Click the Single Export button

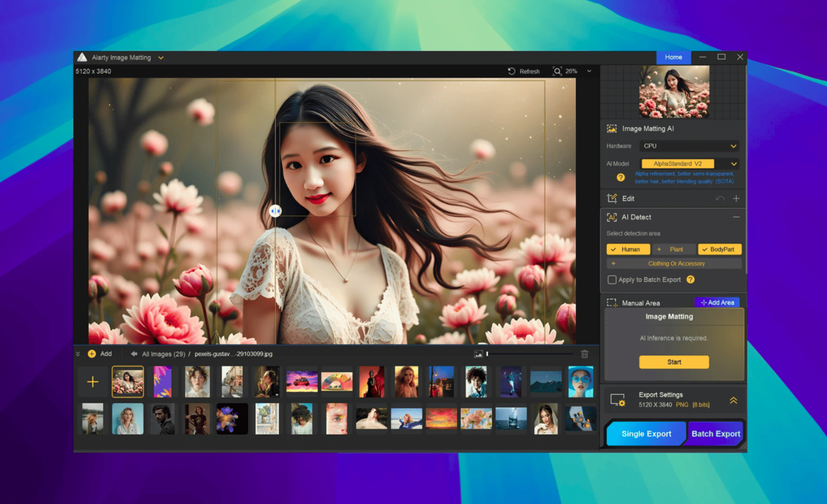(646, 434)
